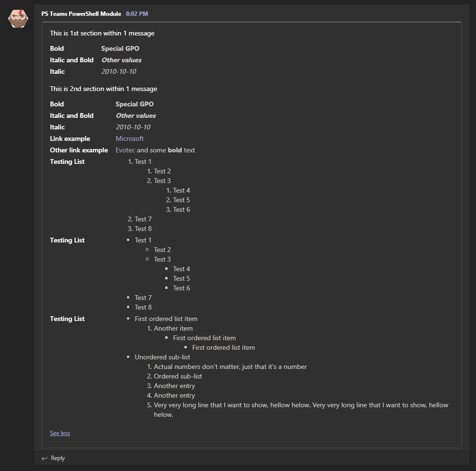476x471 pixels.
Task: Click the '2nd section within 1 message' heading
Action: tap(103, 89)
